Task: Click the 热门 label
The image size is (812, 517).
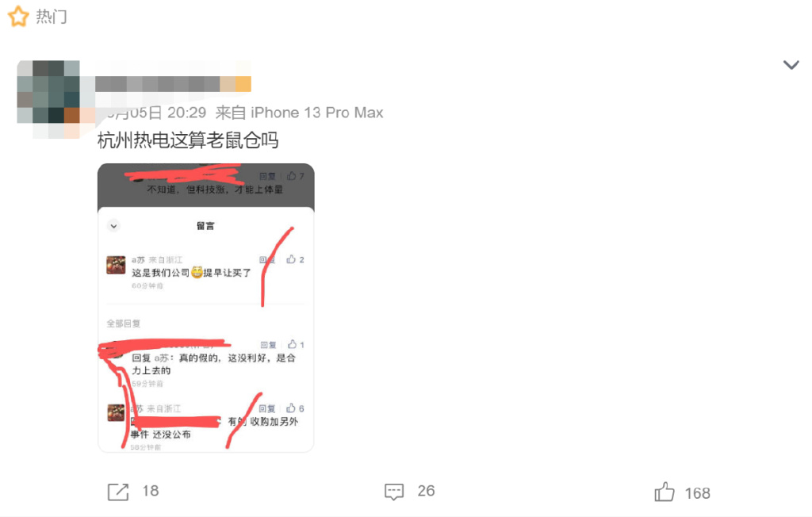Action: 52,17
